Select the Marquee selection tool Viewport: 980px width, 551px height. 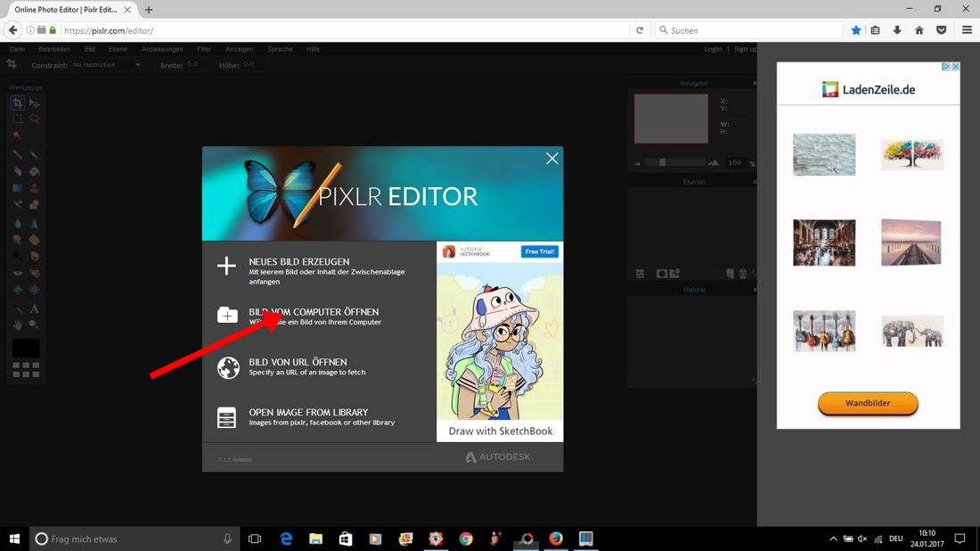click(18, 119)
